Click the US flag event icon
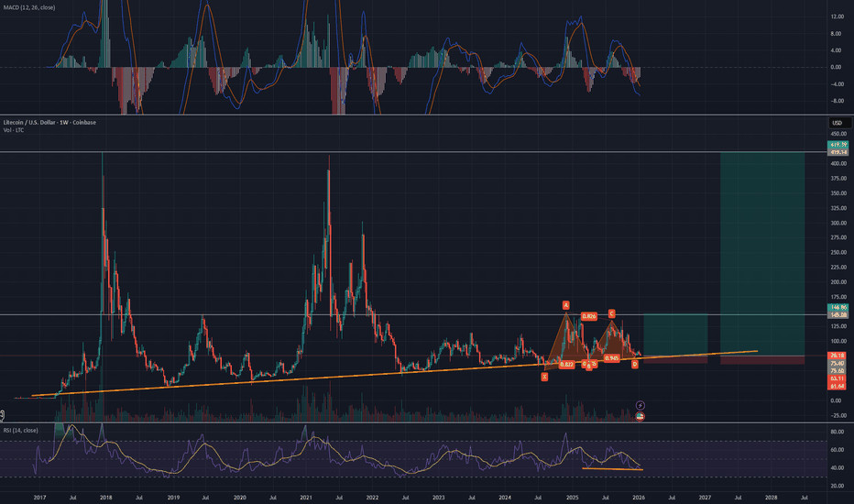 tap(640, 416)
